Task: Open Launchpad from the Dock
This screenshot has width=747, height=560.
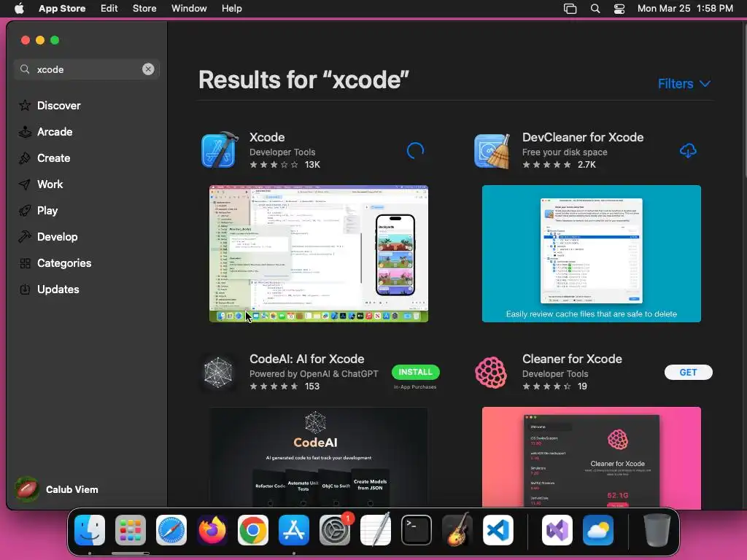Action: 131,530
